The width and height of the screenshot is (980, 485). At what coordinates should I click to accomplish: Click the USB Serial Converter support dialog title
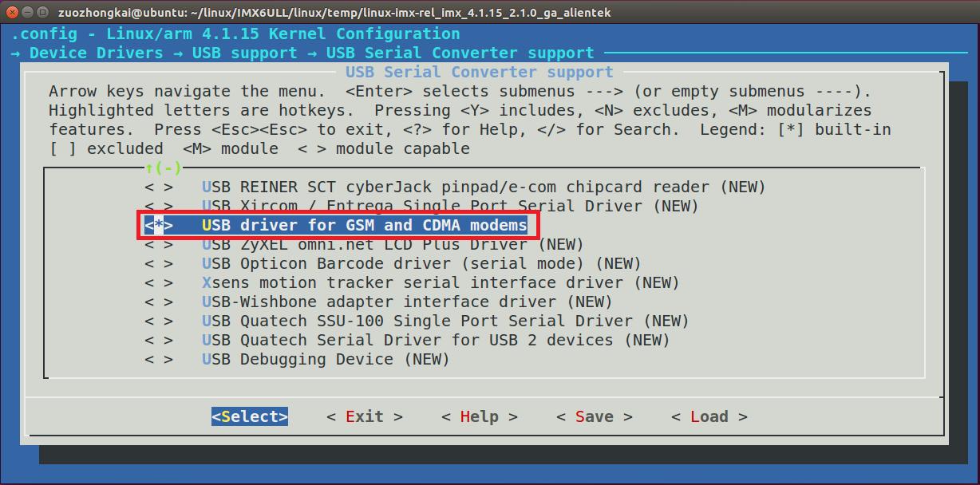480,72
